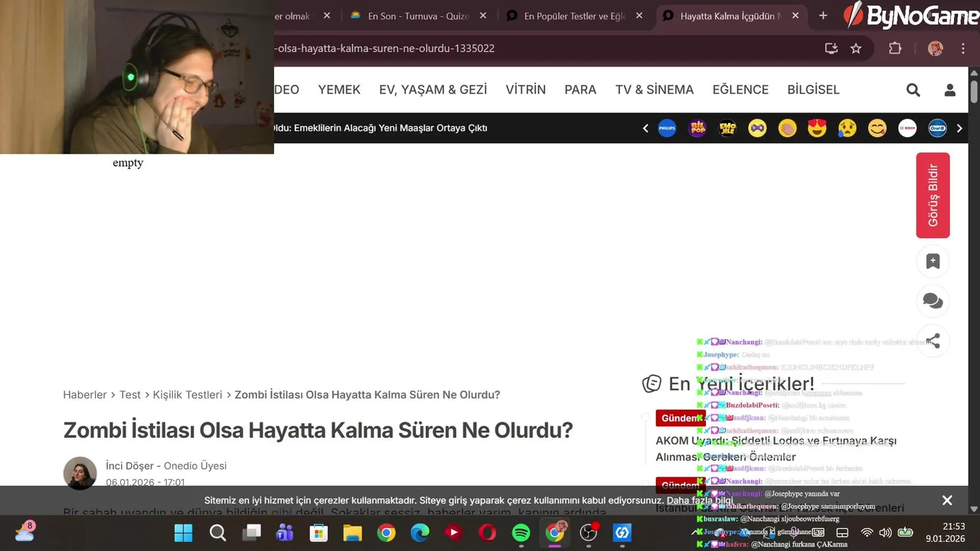Viewport: 980px width, 551px height.
Task: Open the Chrome extensions puzzle icon
Action: point(895,48)
